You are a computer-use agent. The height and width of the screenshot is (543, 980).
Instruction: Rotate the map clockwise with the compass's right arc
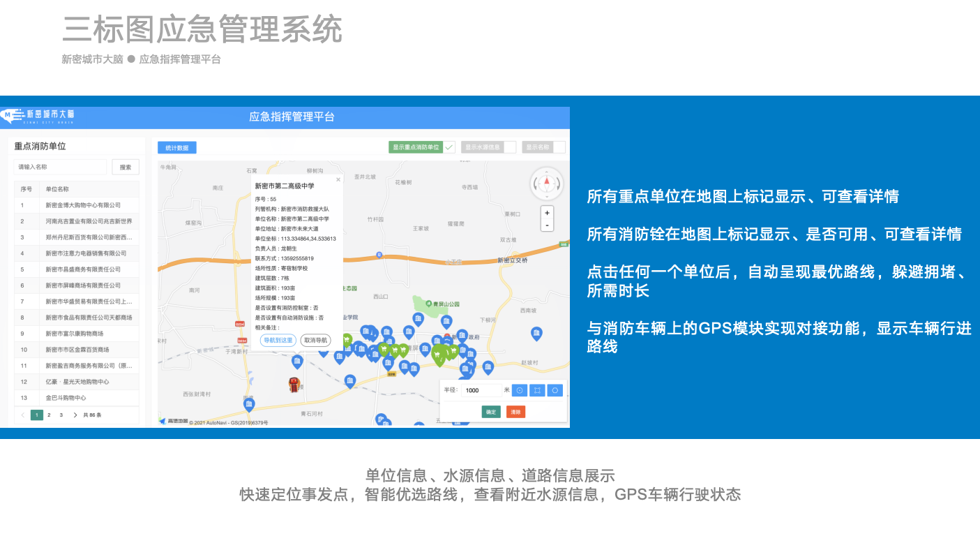point(558,184)
